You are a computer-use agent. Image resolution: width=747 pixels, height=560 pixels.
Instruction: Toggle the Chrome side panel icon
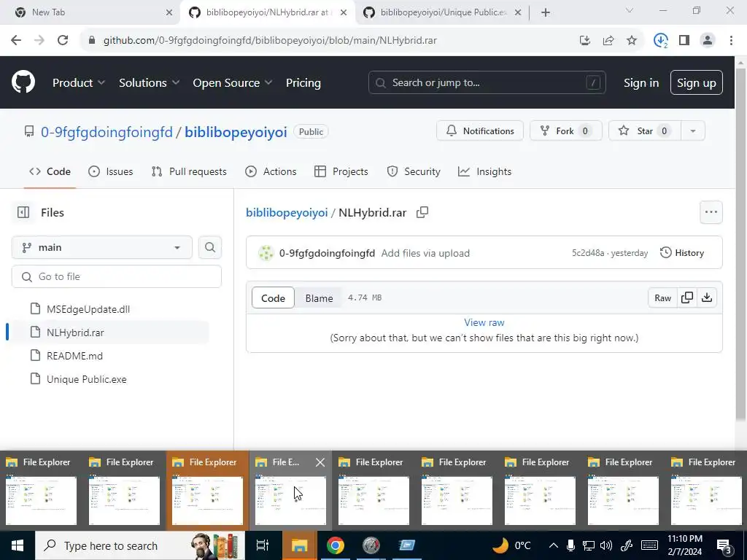pos(684,41)
